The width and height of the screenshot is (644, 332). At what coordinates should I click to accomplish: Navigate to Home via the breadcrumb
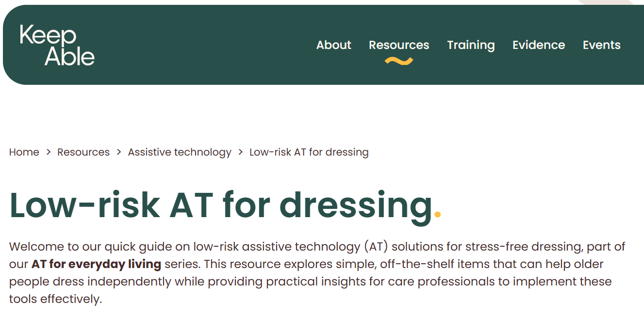24,152
